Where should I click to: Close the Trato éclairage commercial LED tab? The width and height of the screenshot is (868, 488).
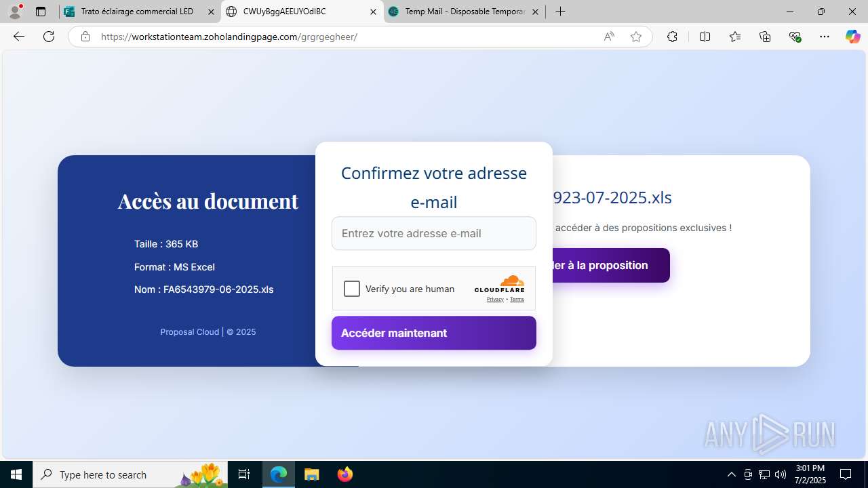[x=211, y=12]
